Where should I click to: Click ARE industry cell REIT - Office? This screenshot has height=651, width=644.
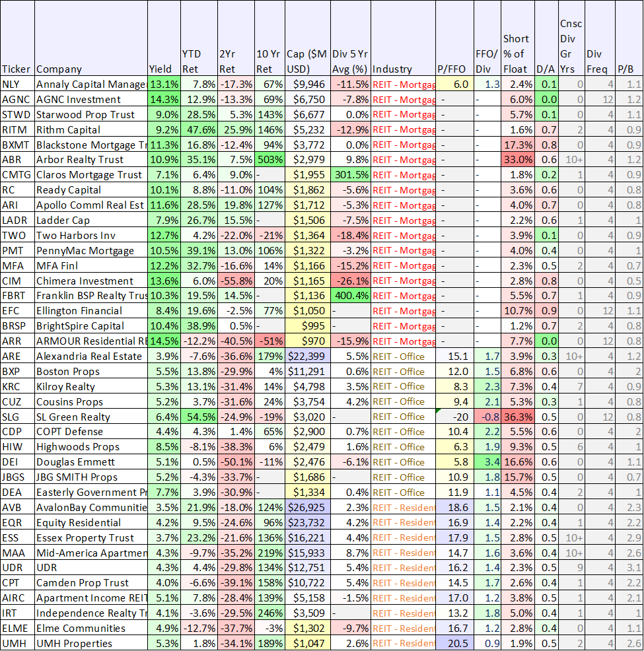pos(403,357)
